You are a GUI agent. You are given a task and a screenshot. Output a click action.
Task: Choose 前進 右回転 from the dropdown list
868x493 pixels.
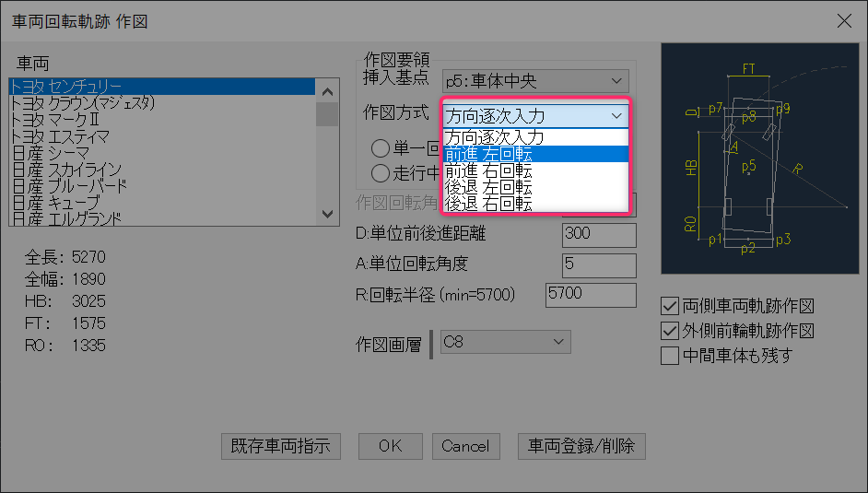(535, 170)
